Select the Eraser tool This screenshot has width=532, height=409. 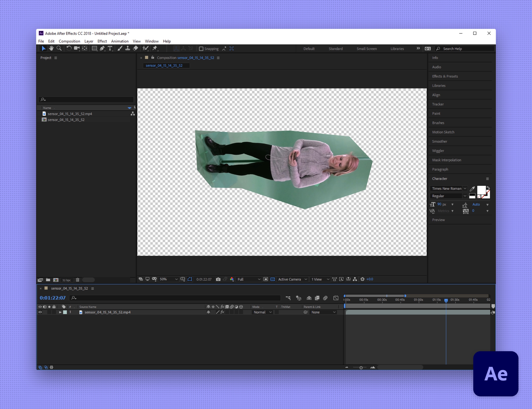click(x=136, y=48)
